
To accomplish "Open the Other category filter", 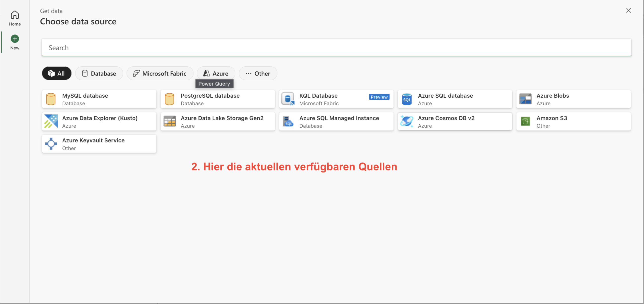I will [258, 73].
